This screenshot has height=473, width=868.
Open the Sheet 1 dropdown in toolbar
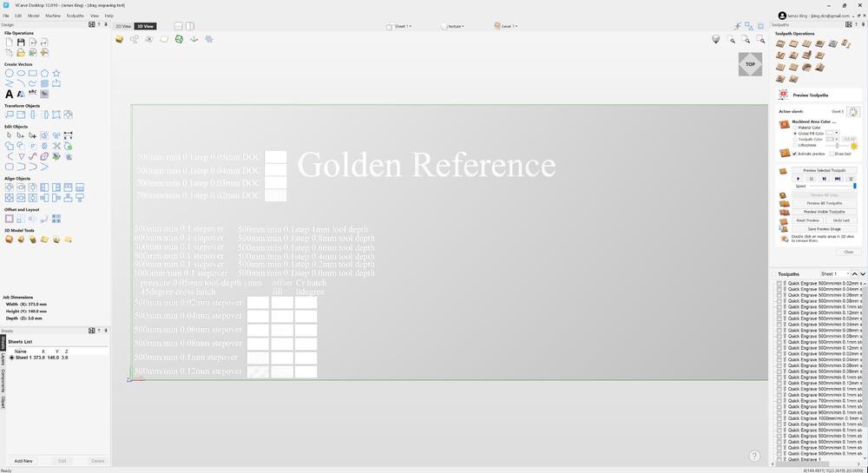(x=402, y=26)
